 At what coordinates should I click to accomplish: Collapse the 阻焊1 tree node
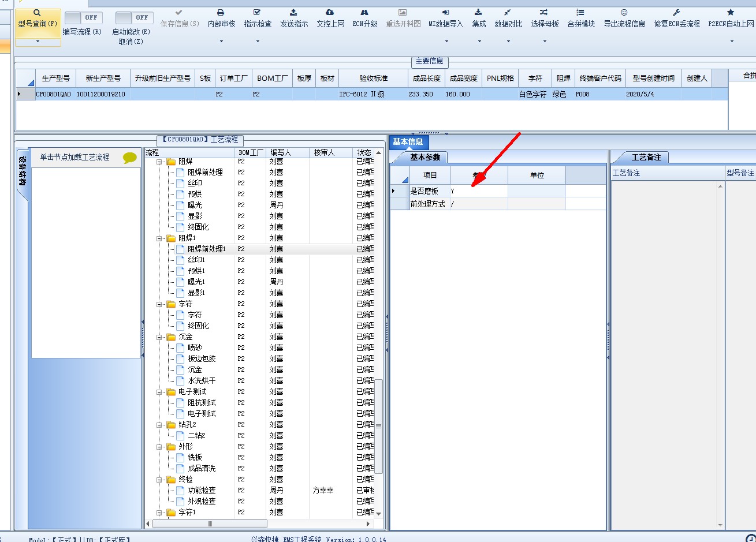pyautogui.click(x=160, y=238)
